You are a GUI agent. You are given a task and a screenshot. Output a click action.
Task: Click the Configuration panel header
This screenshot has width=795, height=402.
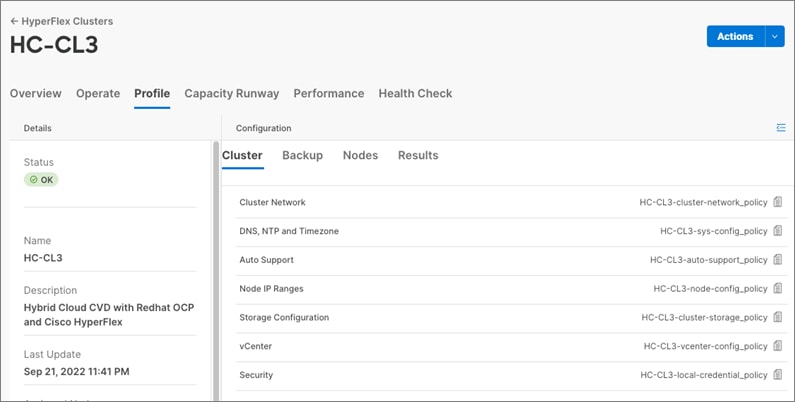click(264, 128)
